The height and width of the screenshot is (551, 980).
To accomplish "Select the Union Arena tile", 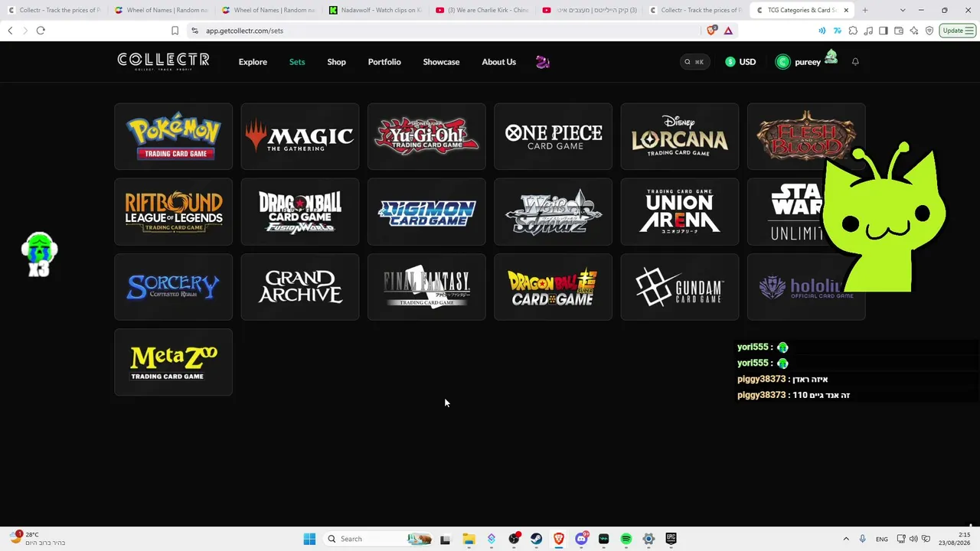I will coord(680,211).
